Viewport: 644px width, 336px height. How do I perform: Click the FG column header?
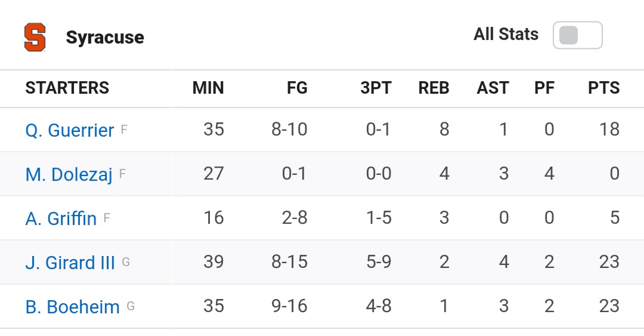297,88
